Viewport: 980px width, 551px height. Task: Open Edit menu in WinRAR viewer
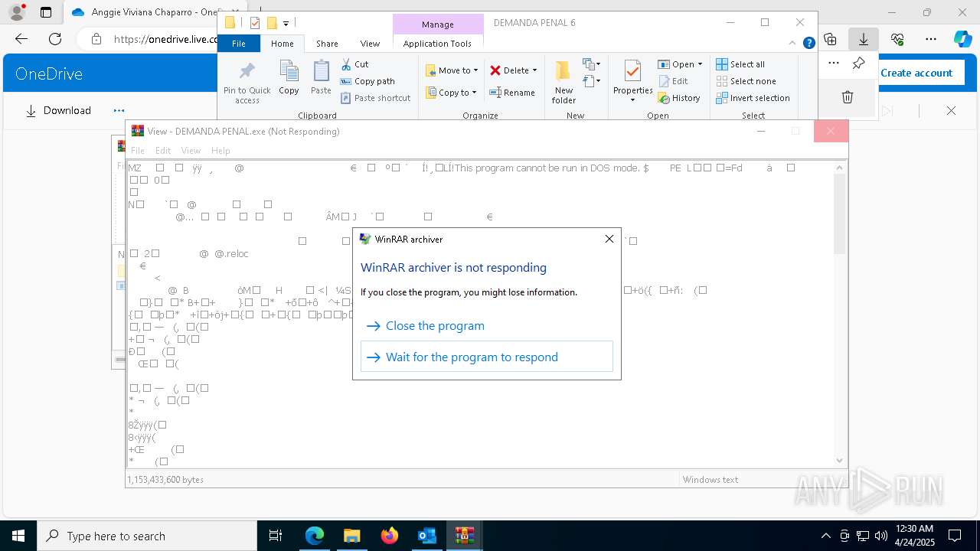click(x=163, y=151)
